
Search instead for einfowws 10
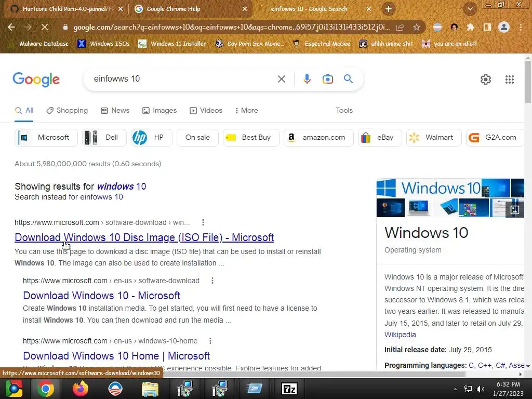[101, 197]
